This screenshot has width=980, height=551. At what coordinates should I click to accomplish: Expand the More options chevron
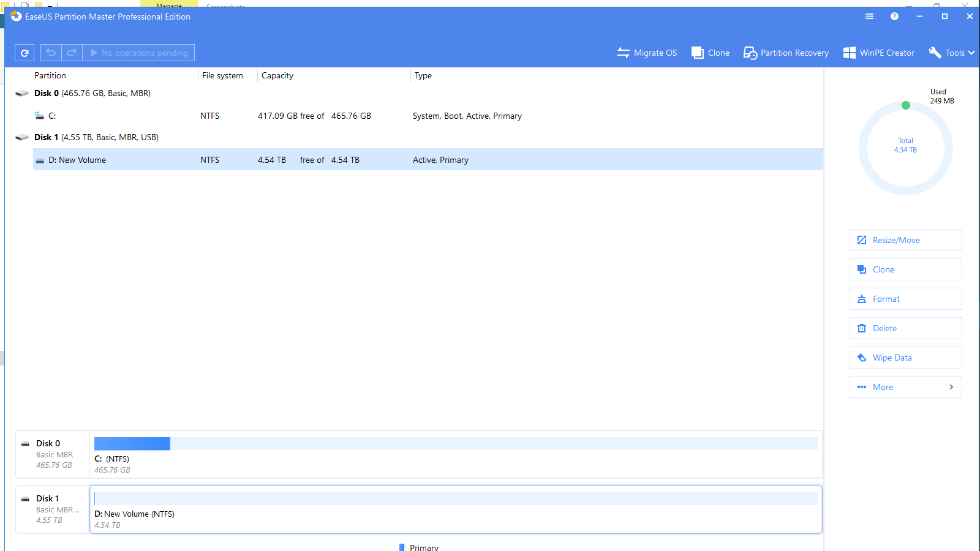point(951,387)
